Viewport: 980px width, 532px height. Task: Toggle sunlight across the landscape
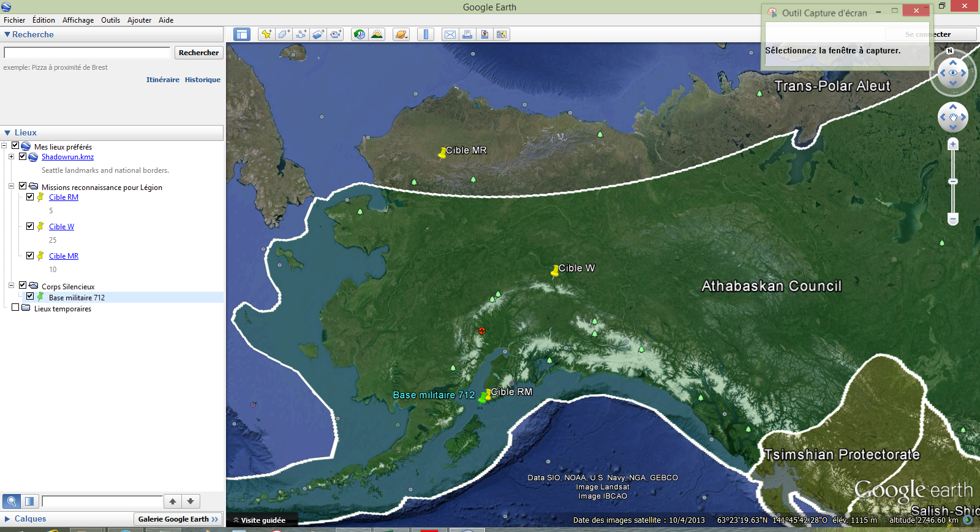(377, 34)
